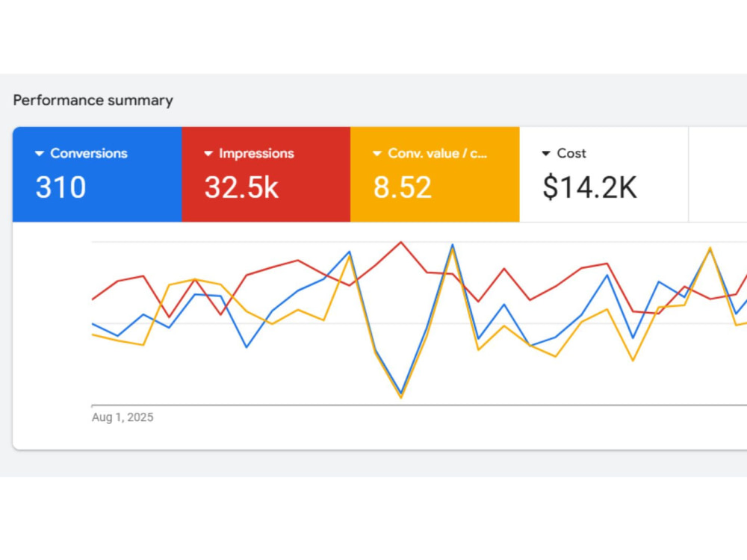Click the Impressions label text
Image resolution: width=747 pixels, height=560 pixels.
[x=256, y=153]
